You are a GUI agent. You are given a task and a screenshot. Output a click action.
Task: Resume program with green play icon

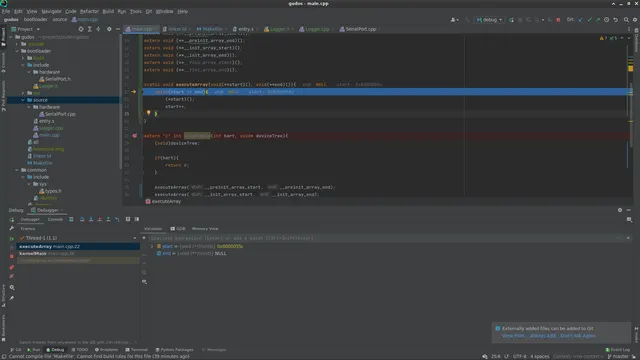[12, 238]
